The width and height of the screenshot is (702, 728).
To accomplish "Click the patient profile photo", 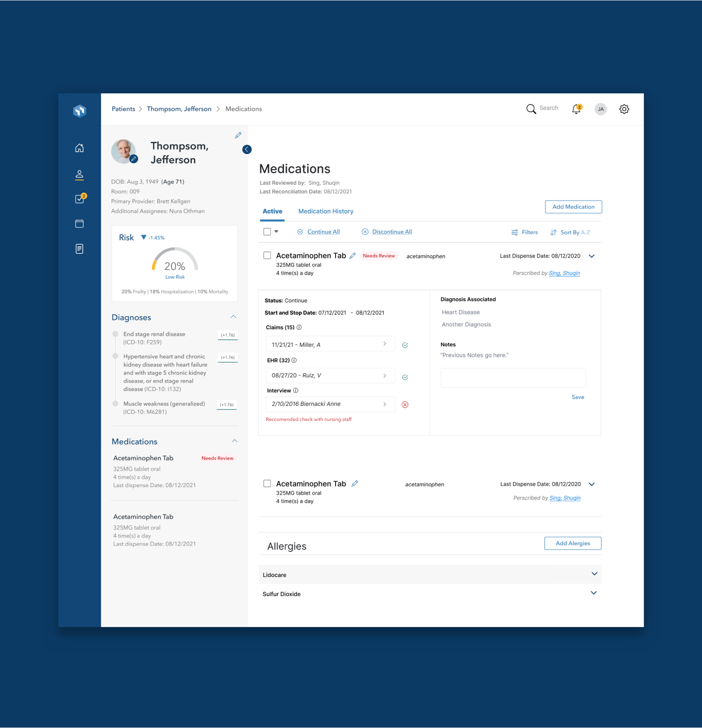I will click(124, 151).
